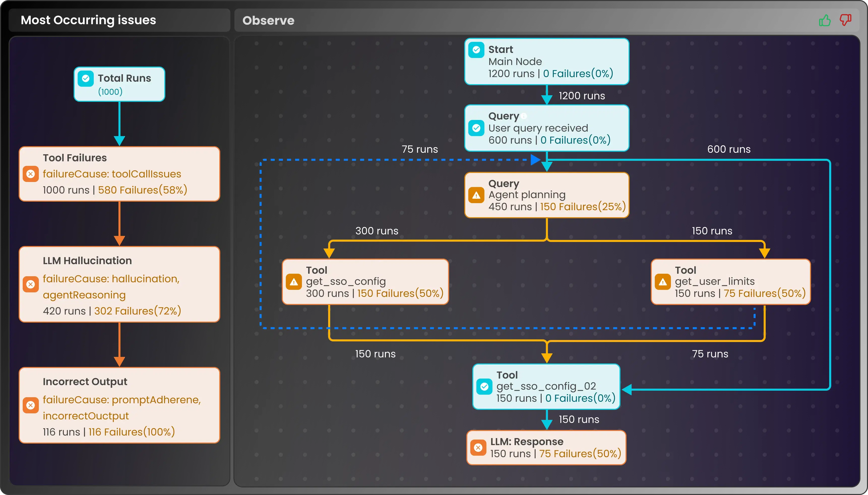Click the warning icon on Agent planning node
The height and width of the screenshot is (495, 868).
pos(476,195)
